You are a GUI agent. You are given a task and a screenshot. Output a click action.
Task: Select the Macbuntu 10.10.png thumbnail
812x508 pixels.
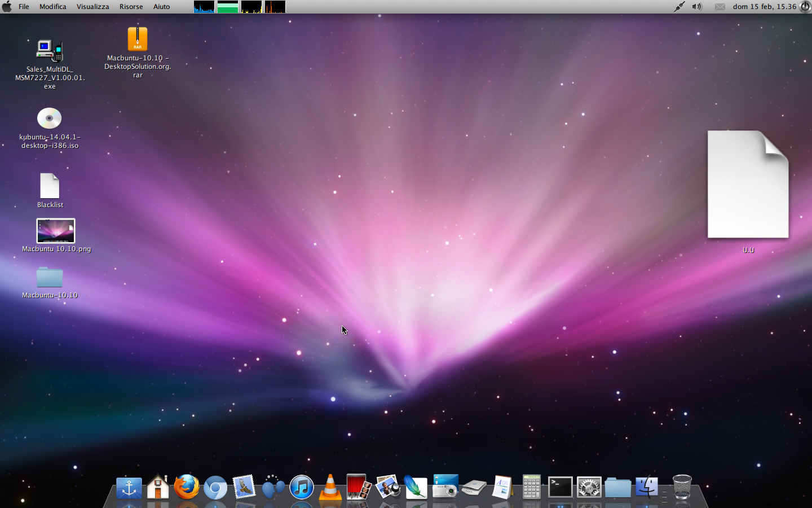(55, 231)
